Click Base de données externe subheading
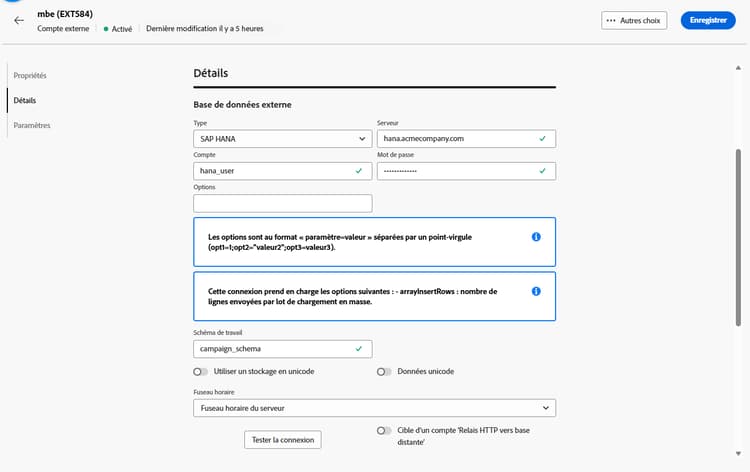The height and width of the screenshot is (472, 750). (x=243, y=105)
